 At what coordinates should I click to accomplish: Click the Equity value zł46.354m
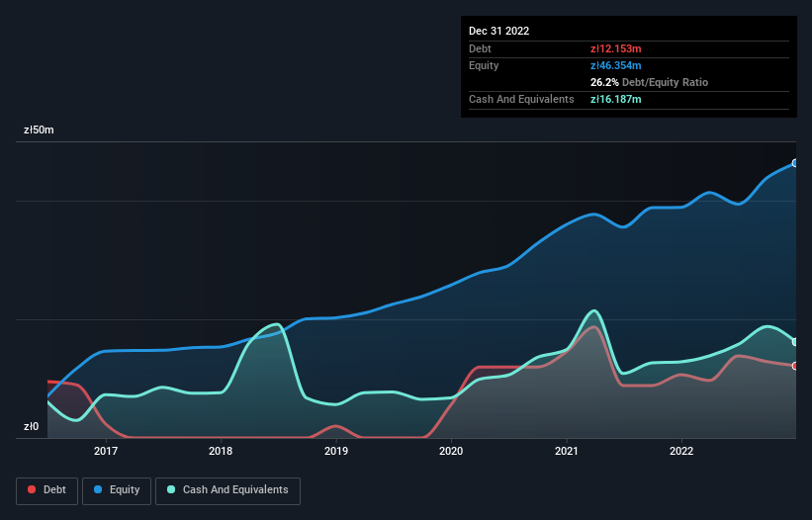click(x=616, y=65)
